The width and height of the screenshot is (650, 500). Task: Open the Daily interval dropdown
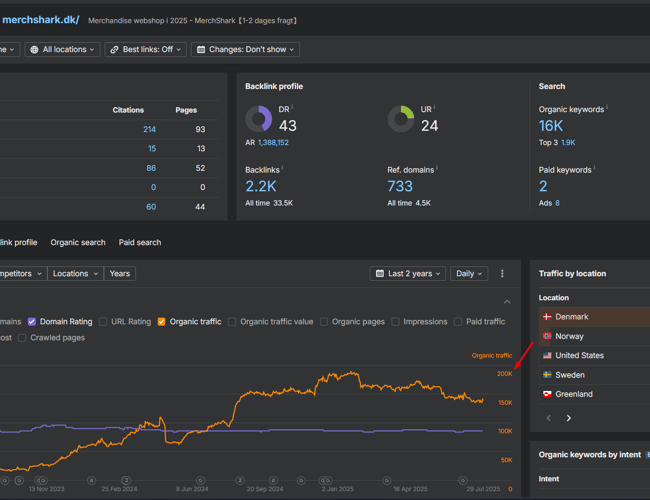coord(468,273)
